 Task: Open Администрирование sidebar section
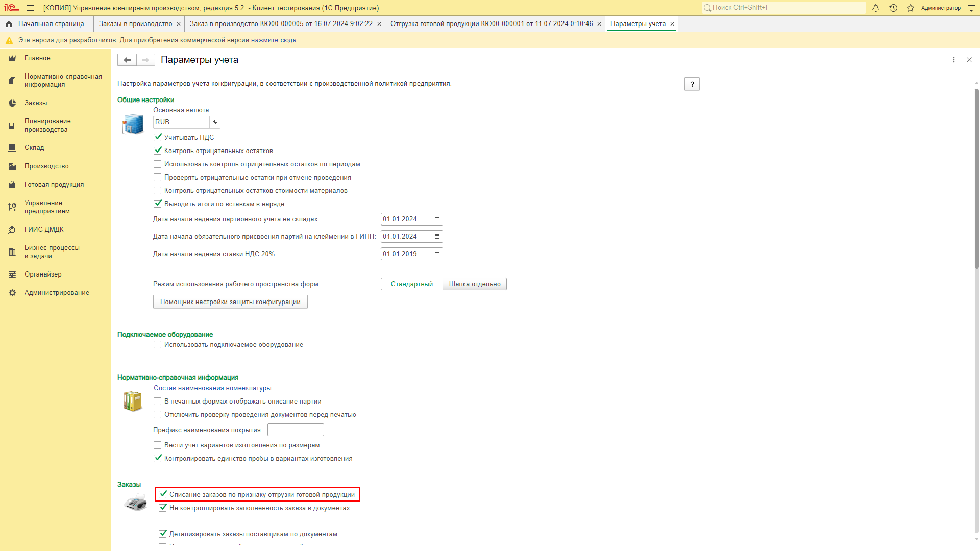(x=55, y=293)
